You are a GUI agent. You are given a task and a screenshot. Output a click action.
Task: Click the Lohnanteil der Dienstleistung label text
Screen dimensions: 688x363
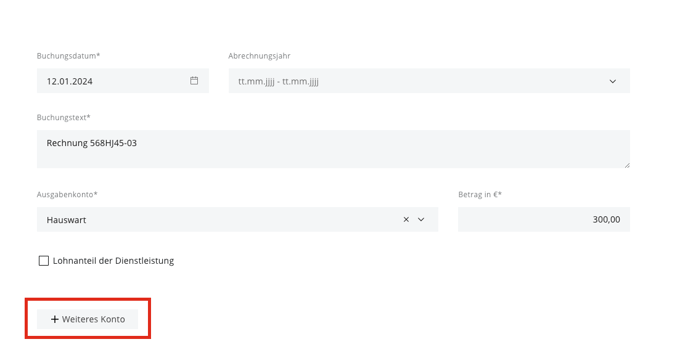click(x=113, y=261)
